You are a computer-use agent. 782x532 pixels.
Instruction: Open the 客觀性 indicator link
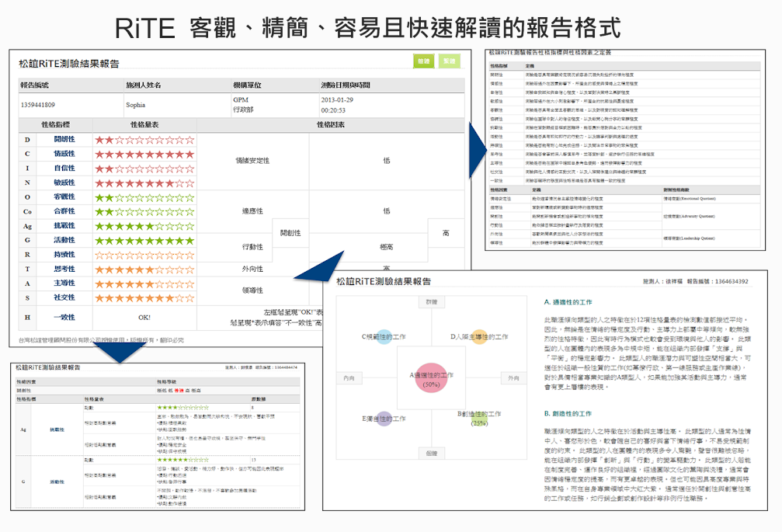coord(64,197)
